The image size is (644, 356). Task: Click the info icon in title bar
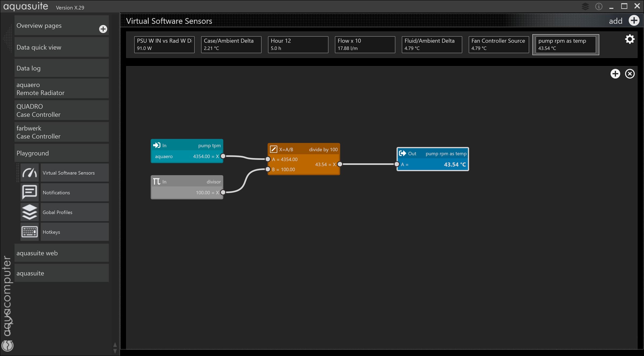(x=599, y=6)
